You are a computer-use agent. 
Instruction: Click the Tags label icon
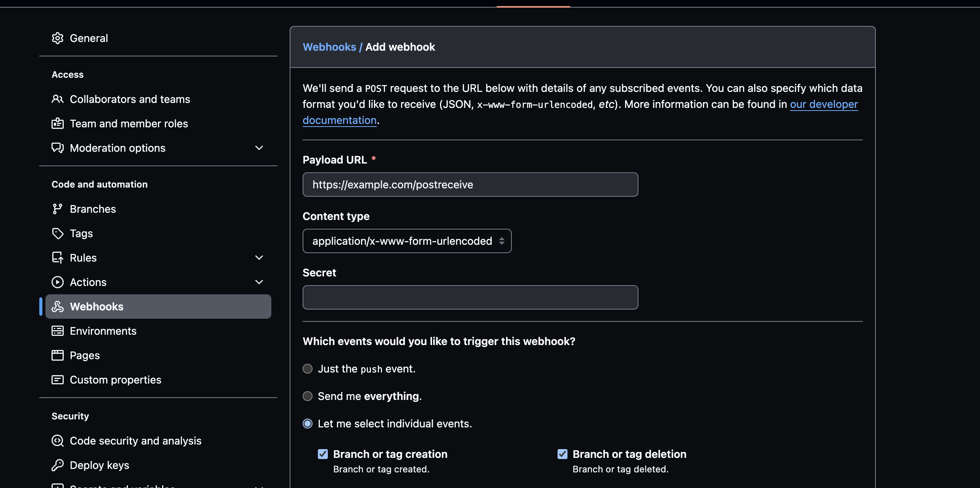[x=58, y=233]
